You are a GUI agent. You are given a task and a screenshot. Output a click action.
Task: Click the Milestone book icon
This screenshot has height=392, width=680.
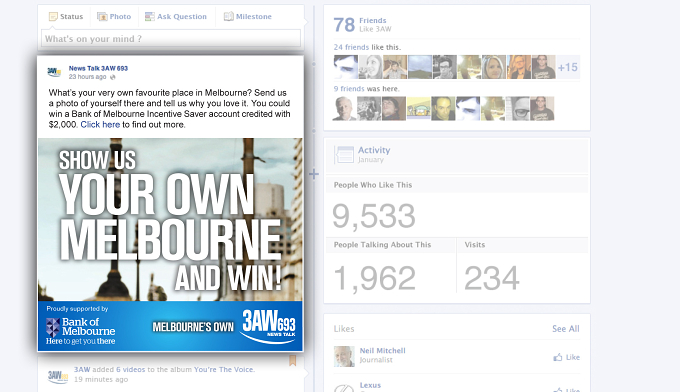point(229,16)
